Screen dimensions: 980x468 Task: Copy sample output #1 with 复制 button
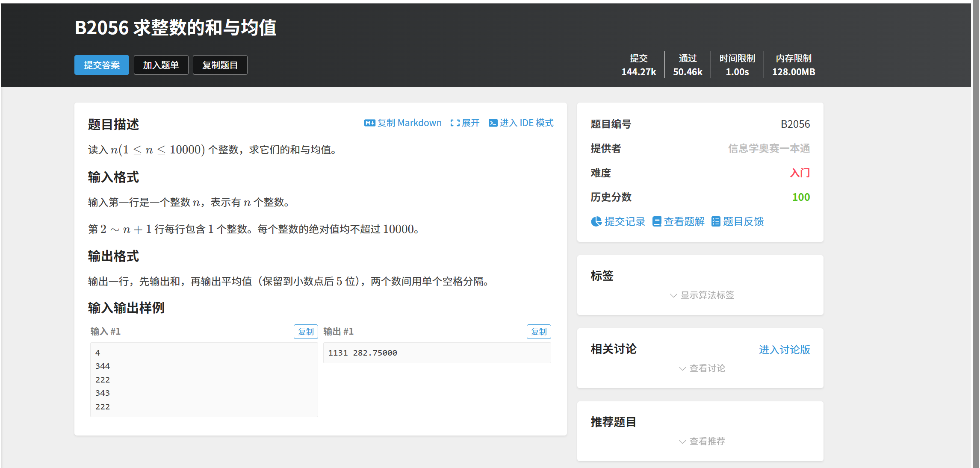pos(538,332)
